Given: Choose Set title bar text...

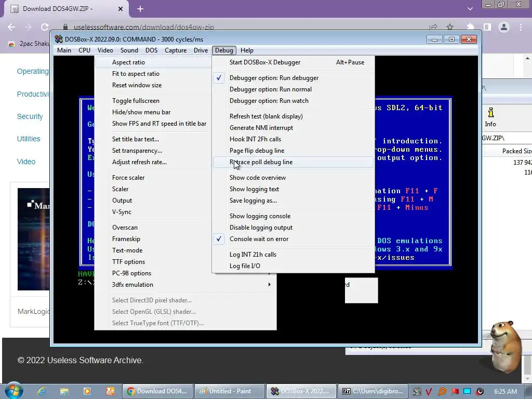Looking at the screenshot, I should 154,139.
